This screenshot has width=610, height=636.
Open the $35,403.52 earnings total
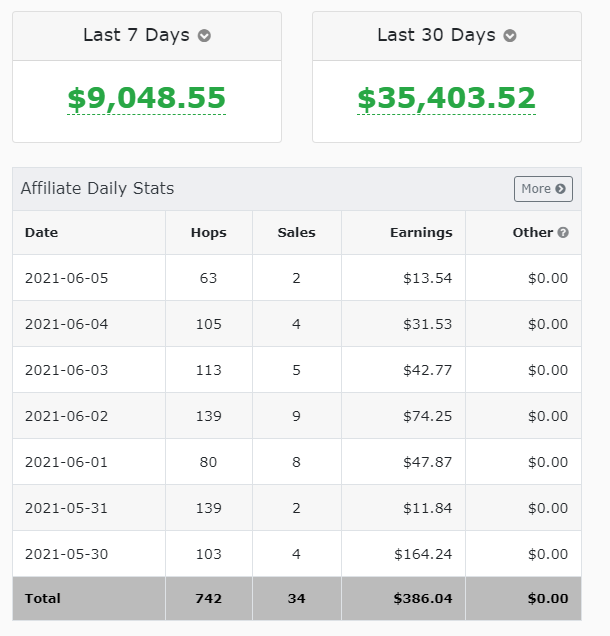click(446, 99)
